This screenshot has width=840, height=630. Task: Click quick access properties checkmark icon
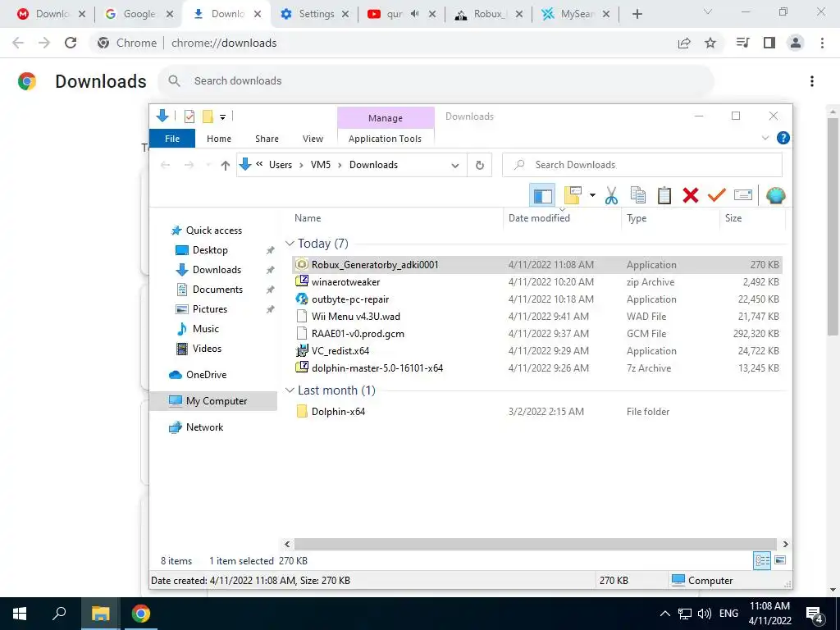(x=189, y=116)
